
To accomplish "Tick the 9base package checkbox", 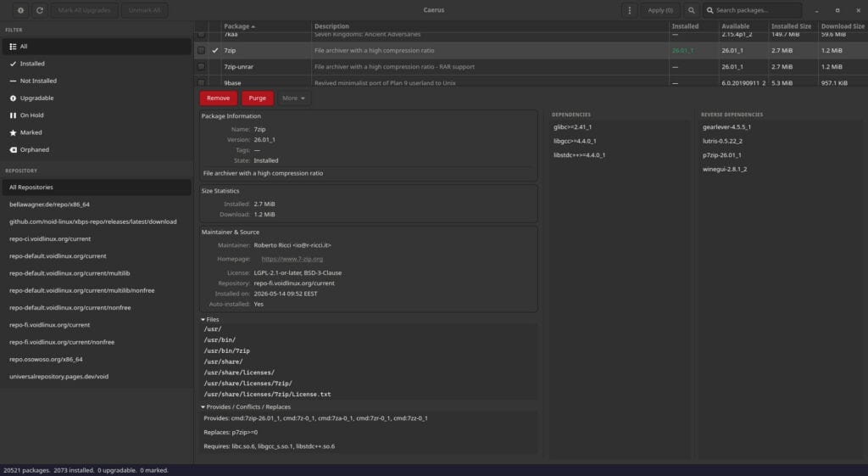I will click(x=201, y=82).
